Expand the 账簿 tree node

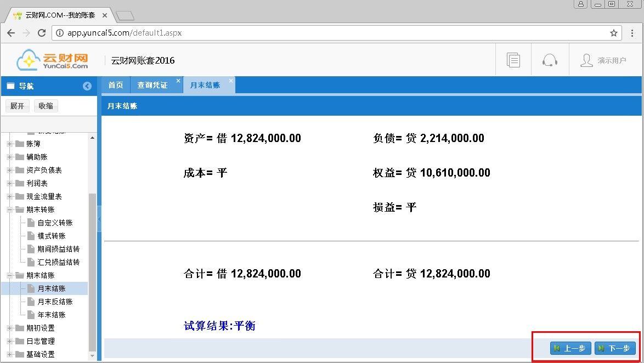point(10,144)
